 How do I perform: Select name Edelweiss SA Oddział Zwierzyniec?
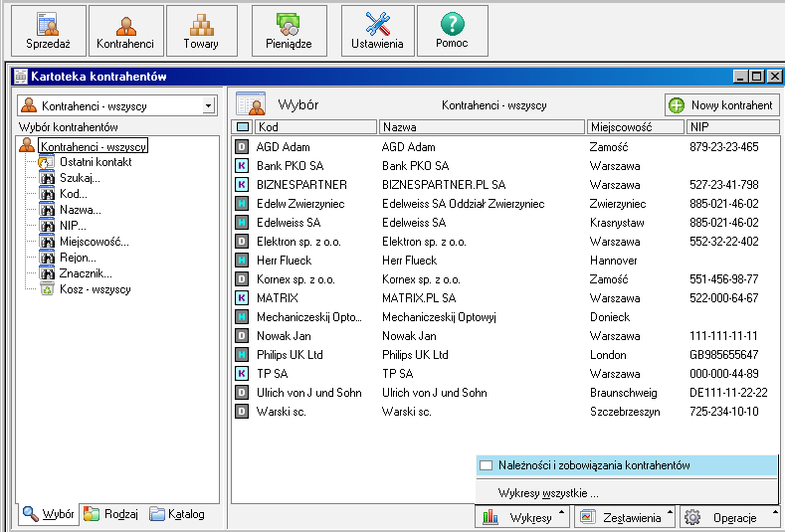463,204
